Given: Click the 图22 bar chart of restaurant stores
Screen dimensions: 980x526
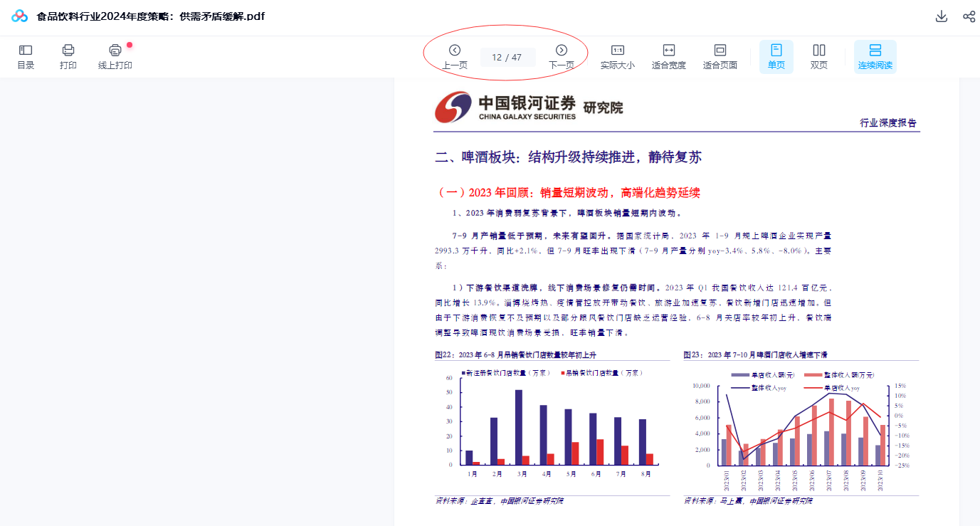Looking at the screenshot, I should [552, 424].
